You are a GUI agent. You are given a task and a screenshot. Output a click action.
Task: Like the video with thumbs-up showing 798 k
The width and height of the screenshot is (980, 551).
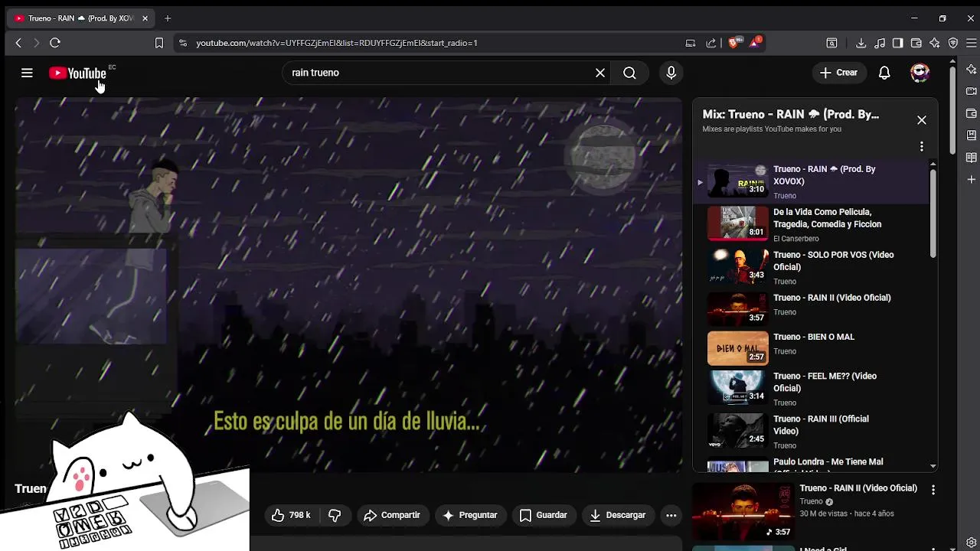pos(292,515)
